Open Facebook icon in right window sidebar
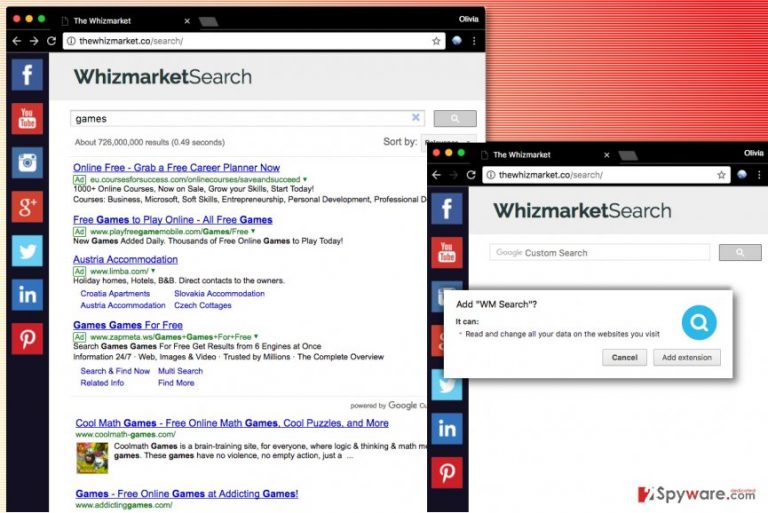Viewport: 768px width, 513px height. click(447, 208)
